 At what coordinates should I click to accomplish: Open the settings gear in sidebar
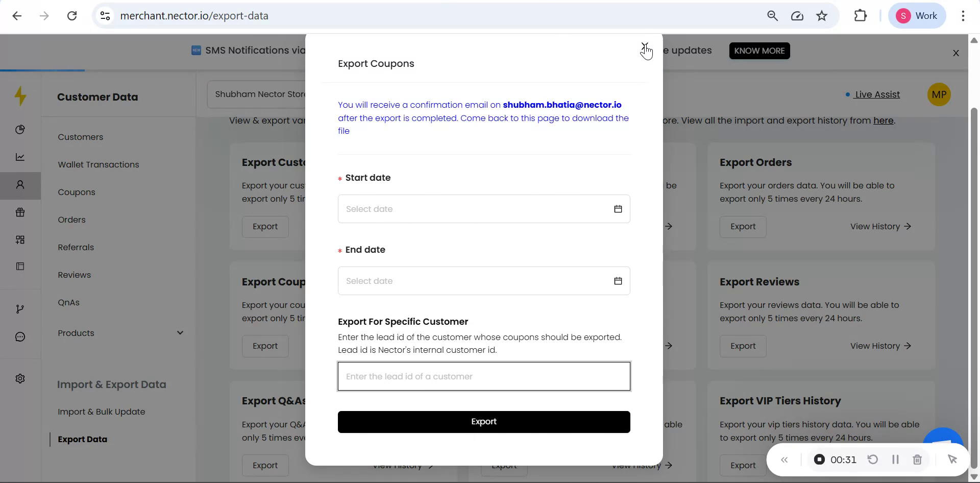20,378
